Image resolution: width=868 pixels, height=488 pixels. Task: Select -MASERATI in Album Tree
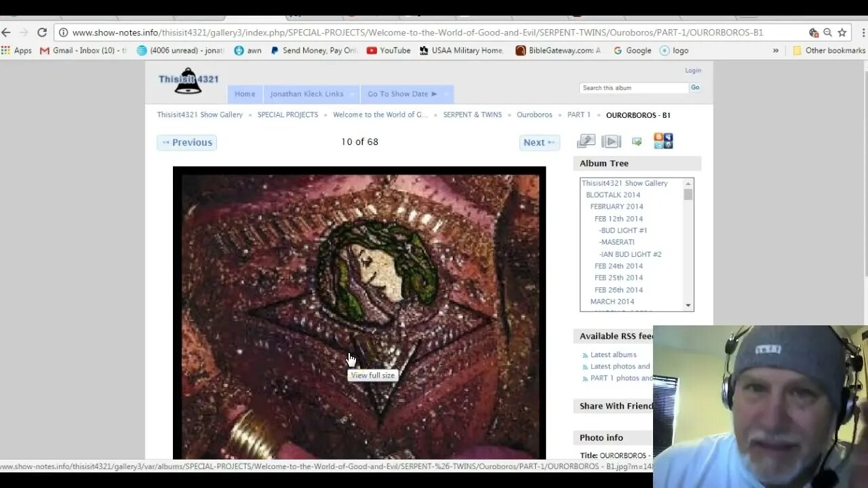click(616, 242)
